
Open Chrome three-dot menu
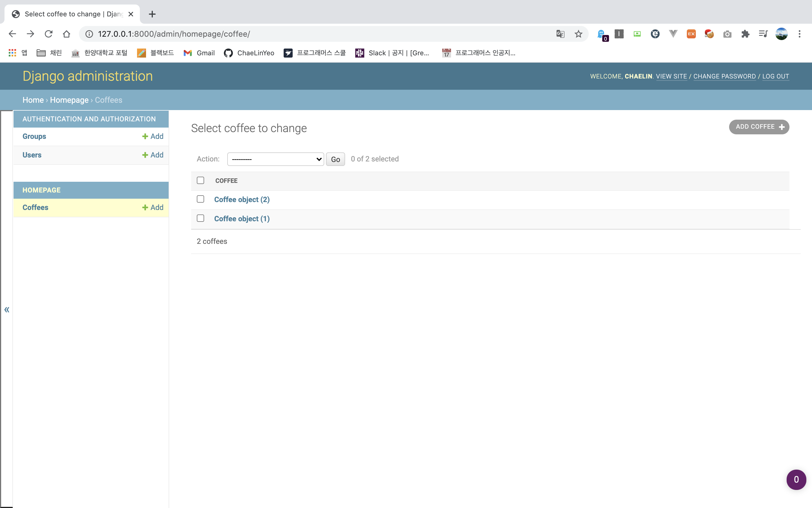pos(800,34)
